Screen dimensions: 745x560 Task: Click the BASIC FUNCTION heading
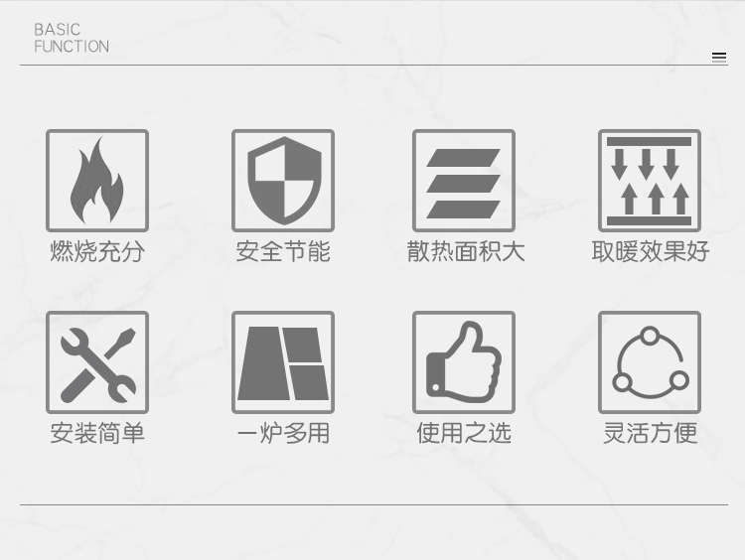click(72, 38)
